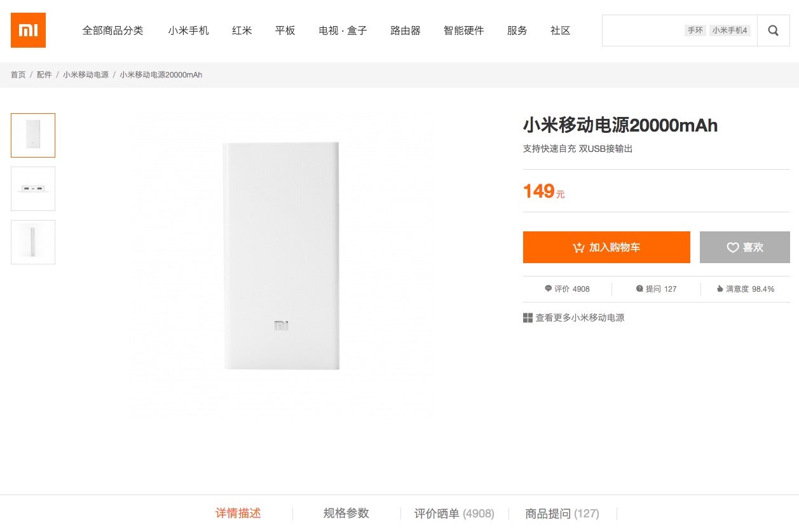Switch to the 规格参数 tab
799x532 pixels.
click(x=346, y=513)
